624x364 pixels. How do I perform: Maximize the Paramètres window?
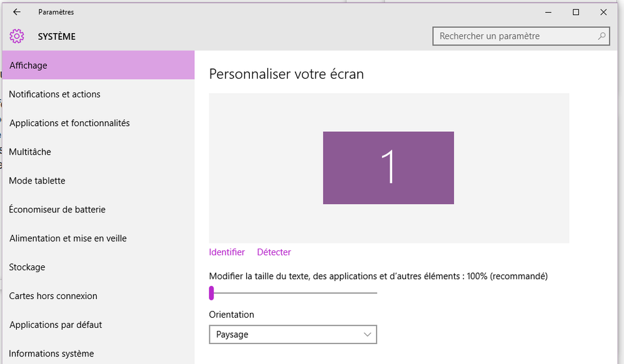tap(576, 12)
